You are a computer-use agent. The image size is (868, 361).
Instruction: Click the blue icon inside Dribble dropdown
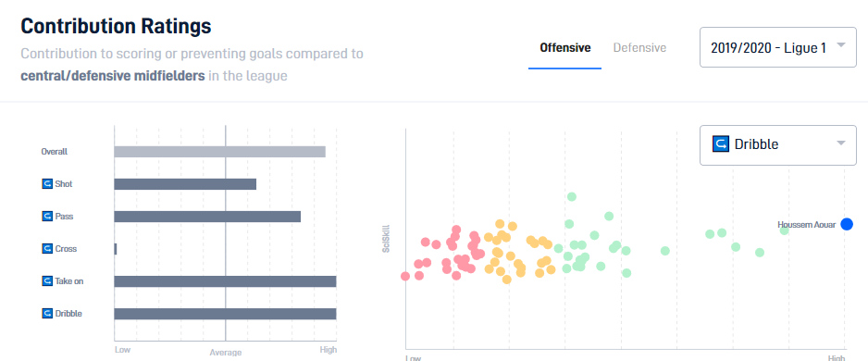point(721,144)
